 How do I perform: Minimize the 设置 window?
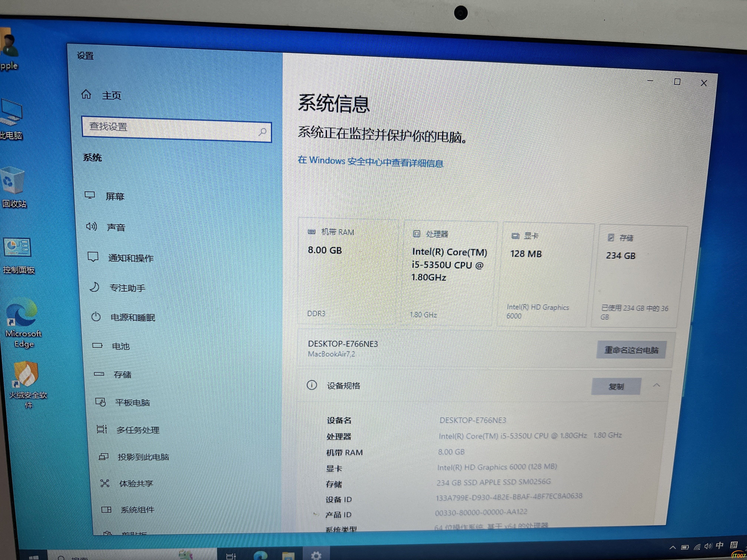click(x=650, y=81)
